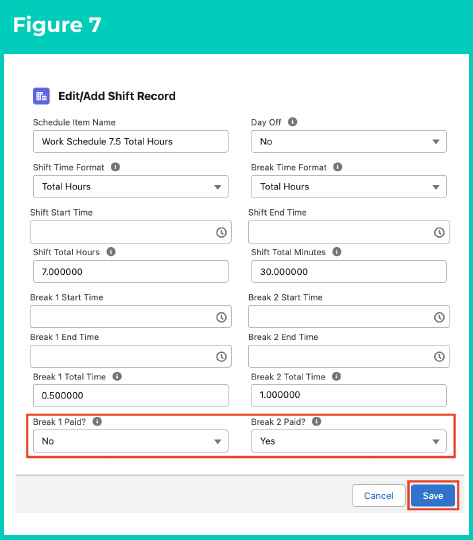Screen dimensions: 473x540
Task: Open the Shift Time Format dropdown
Action: [131, 187]
